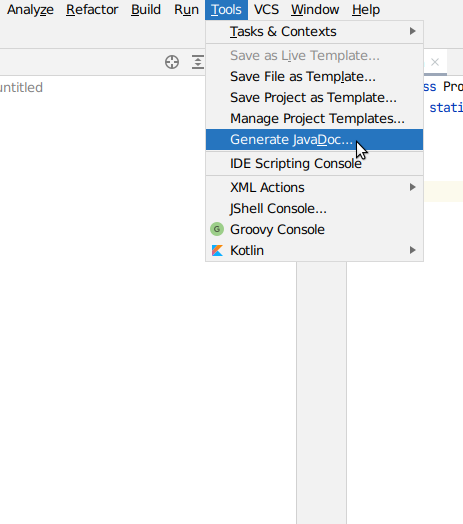Close the editor tab with the X
Viewport: 463px width, 524px height.
pos(435,62)
